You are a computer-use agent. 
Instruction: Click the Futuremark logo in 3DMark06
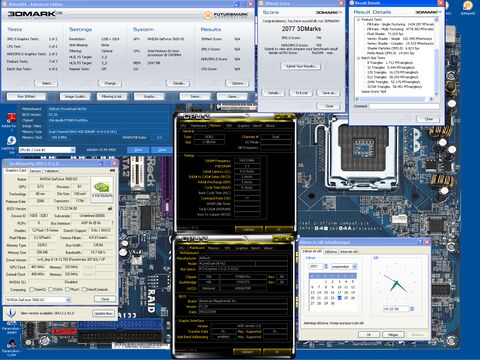tap(226, 15)
